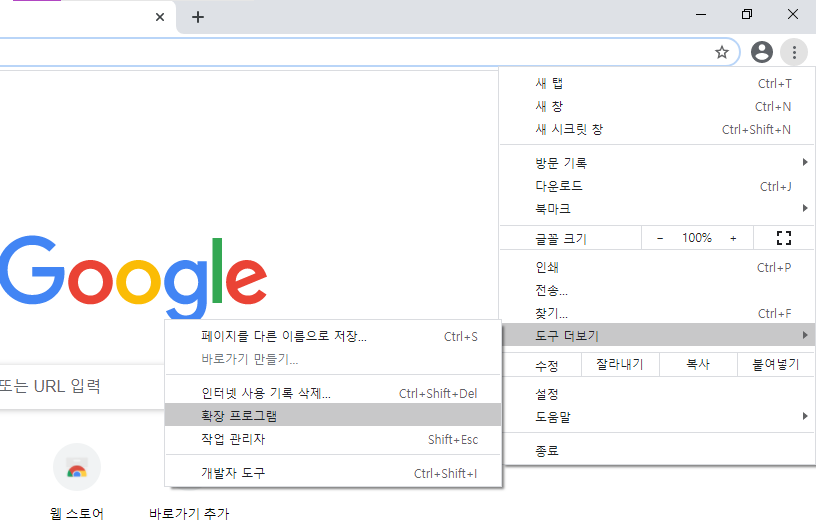Open 작업 관리자 in the submenu
Image resolution: width=816 pixels, height=532 pixels.
coord(333,439)
